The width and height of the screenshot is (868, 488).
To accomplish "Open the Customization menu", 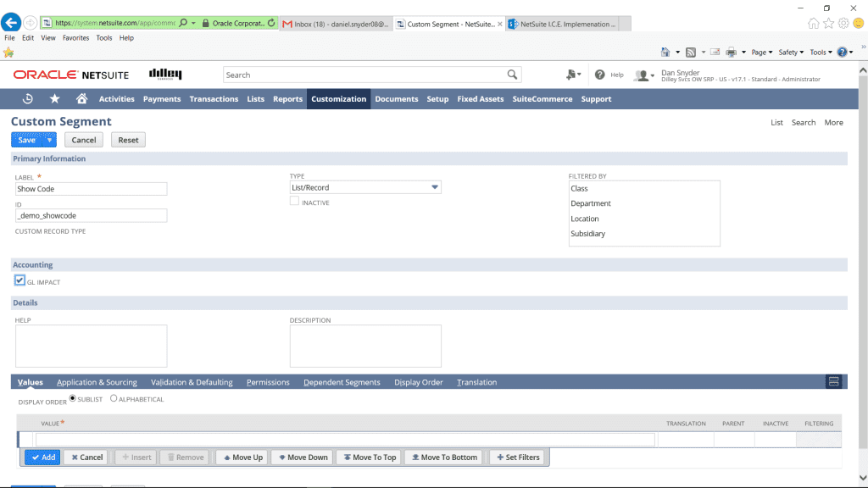I will tap(338, 99).
